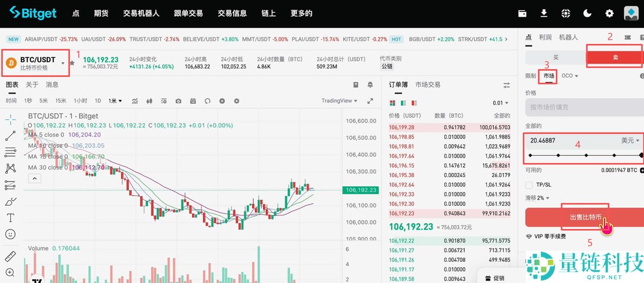
Task: Show both buy and sell orders view
Action: click(392, 103)
